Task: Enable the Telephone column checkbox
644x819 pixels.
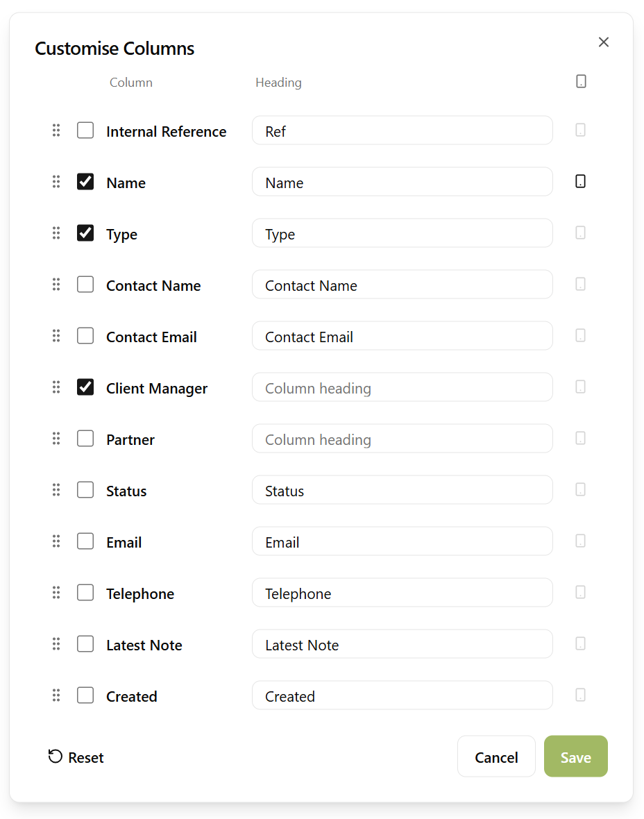Action: tap(85, 592)
